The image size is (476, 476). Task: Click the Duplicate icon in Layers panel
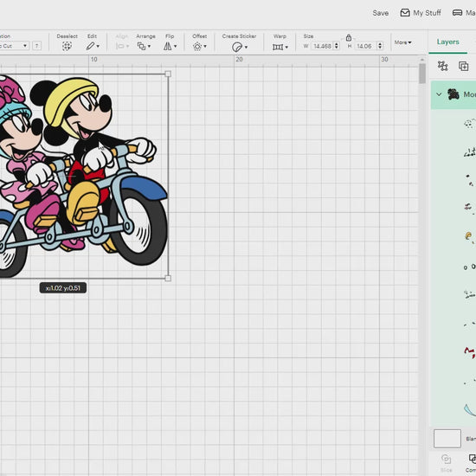[463, 66]
